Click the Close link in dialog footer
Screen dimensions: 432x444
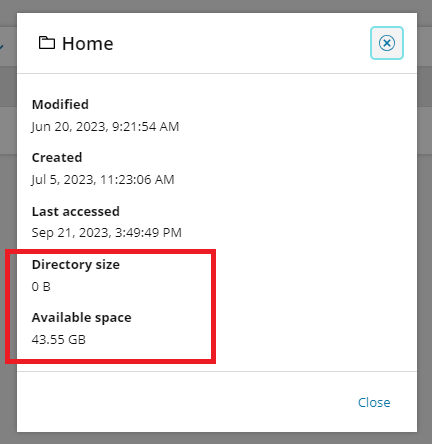374,402
